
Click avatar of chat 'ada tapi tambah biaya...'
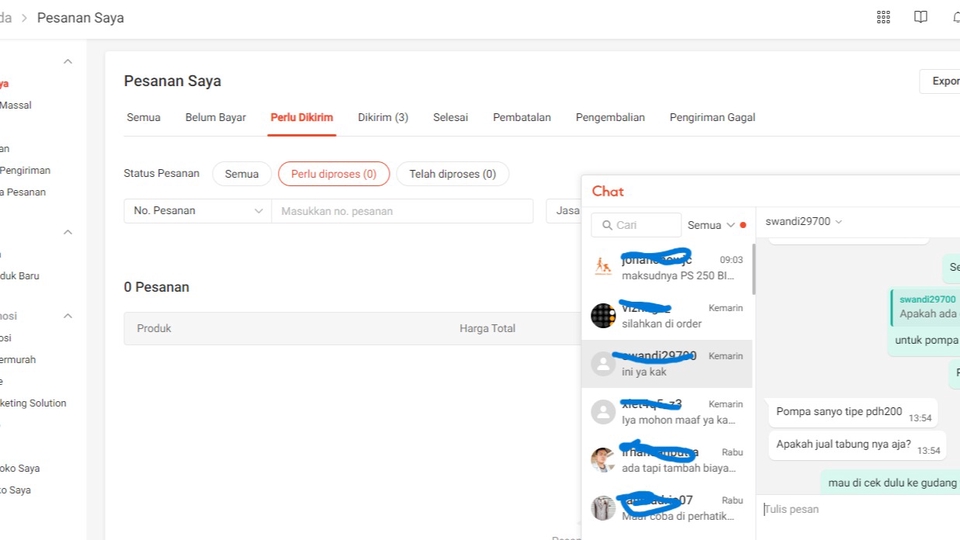(x=603, y=460)
